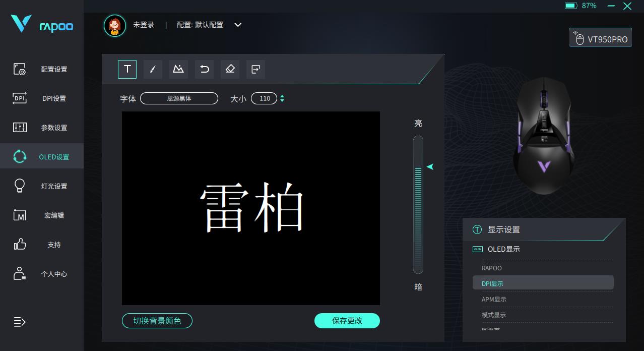This screenshot has width=644, height=351.
Task: Click the 显示设置 T icon
Action: tap(477, 229)
